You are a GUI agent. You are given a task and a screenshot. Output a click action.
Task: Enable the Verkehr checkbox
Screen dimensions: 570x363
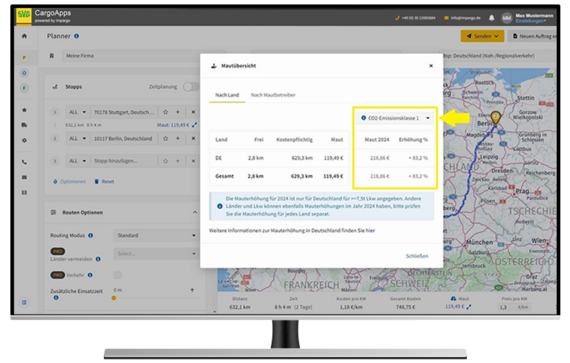click(x=117, y=275)
